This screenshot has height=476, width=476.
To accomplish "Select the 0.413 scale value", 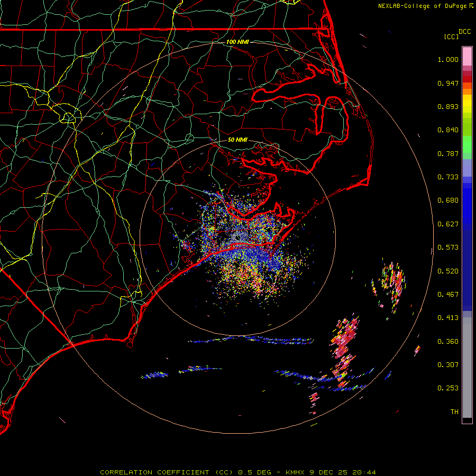I will [448, 318].
